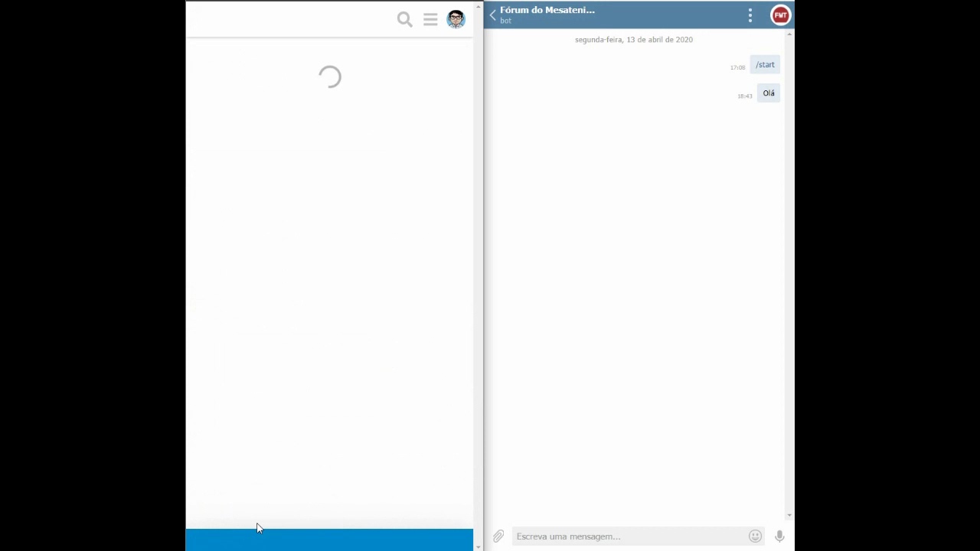
Task: Click the blue bar at page bottom
Action: click(x=329, y=540)
